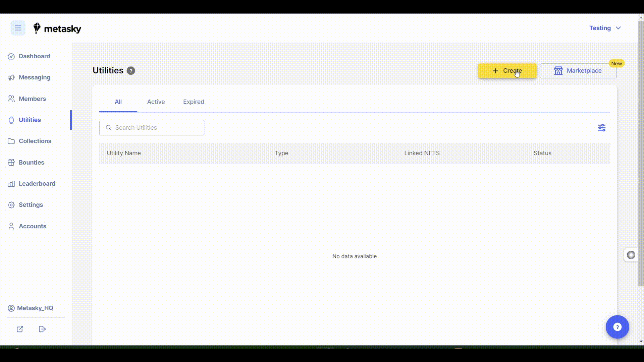The height and width of the screenshot is (362, 644).
Task: Expand the Testing account dropdown
Action: point(605,28)
